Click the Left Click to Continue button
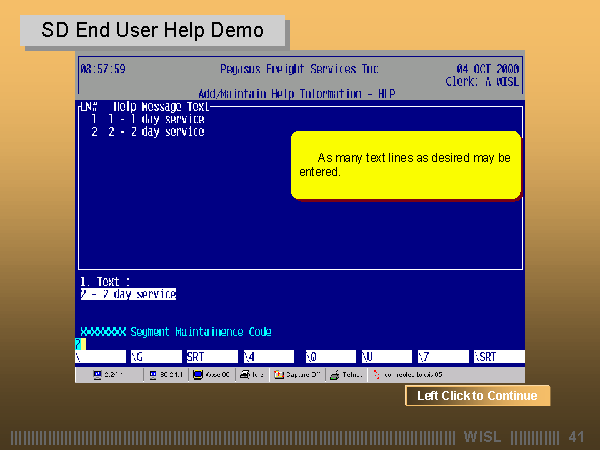The height and width of the screenshot is (450, 600). 477,396
